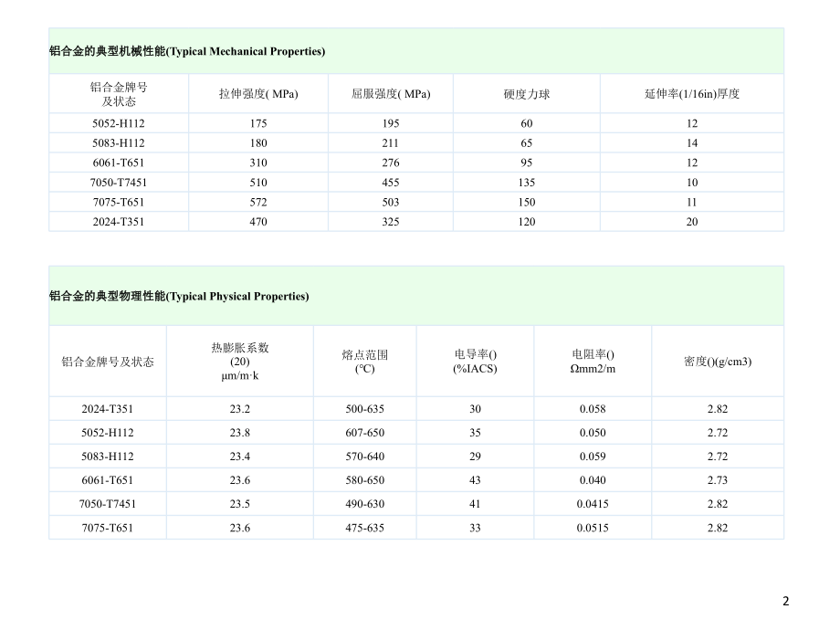
Task: Select the tensile strength value 572
Action: pos(258,202)
